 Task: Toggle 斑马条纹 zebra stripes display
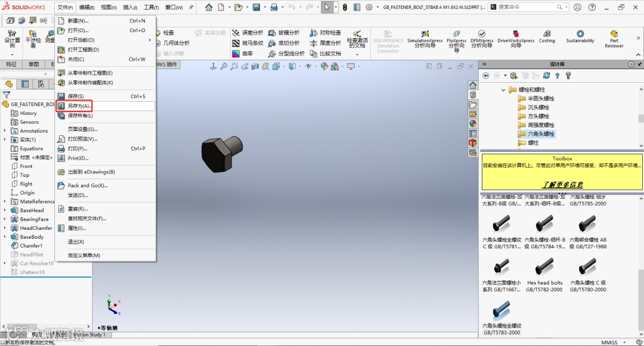(x=247, y=43)
